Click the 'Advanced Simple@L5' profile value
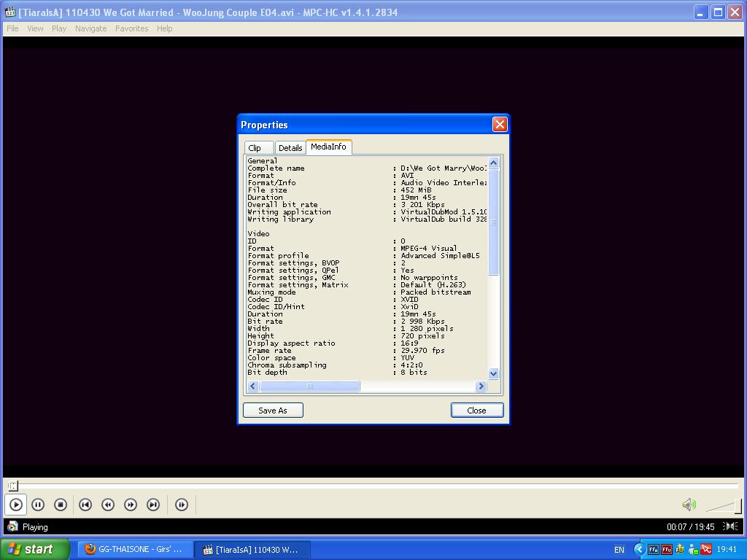This screenshot has width=747, height=560. 440,256
